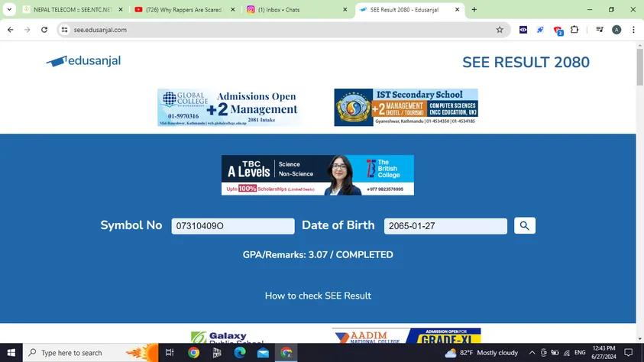Open the Mail app from the taskbar
This screenshot has width=644, height=362.
coord(263,353)
